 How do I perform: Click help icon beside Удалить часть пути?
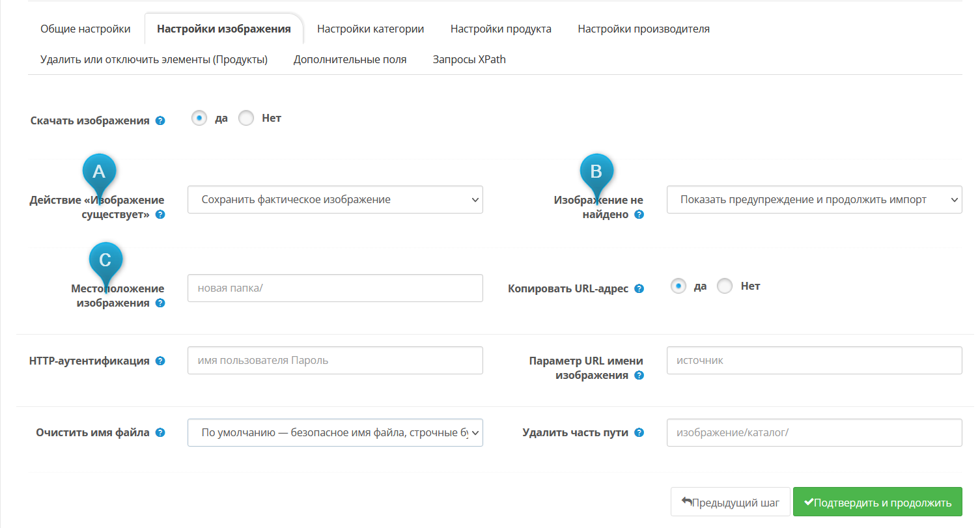click(639, 433)
